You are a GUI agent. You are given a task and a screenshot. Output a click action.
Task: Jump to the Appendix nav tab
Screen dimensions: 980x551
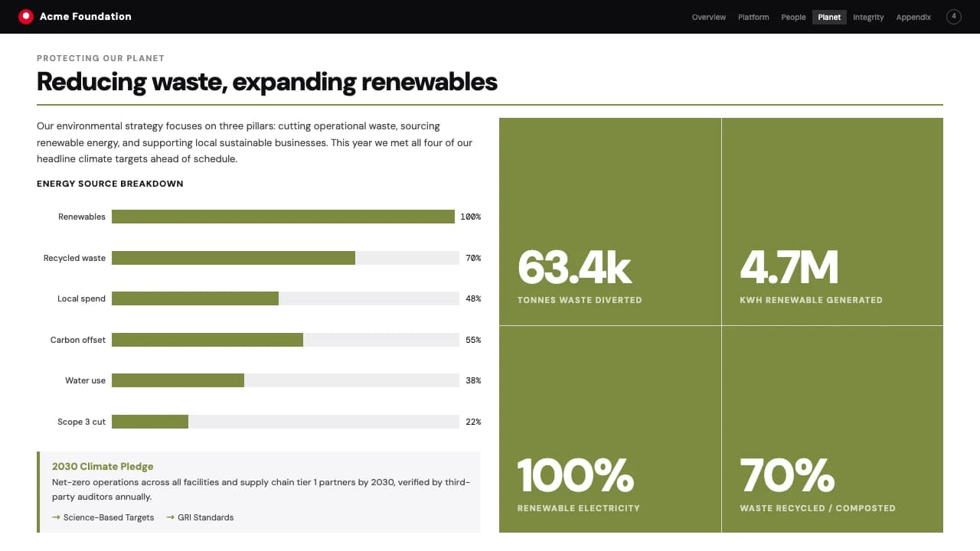[x=913, y=17]
